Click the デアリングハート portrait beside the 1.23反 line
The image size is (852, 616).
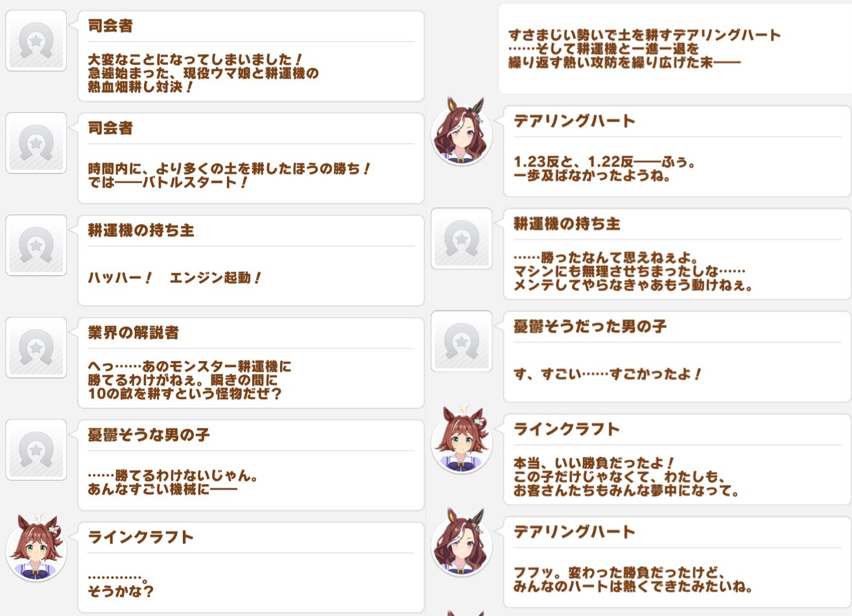[x=462, y=132]
